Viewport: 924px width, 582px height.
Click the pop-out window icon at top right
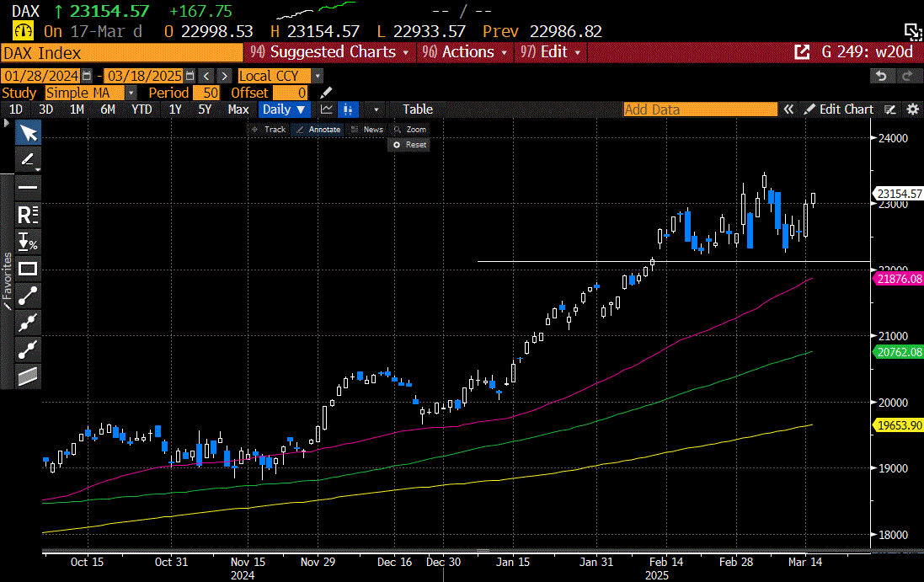(x=913, y=31)
